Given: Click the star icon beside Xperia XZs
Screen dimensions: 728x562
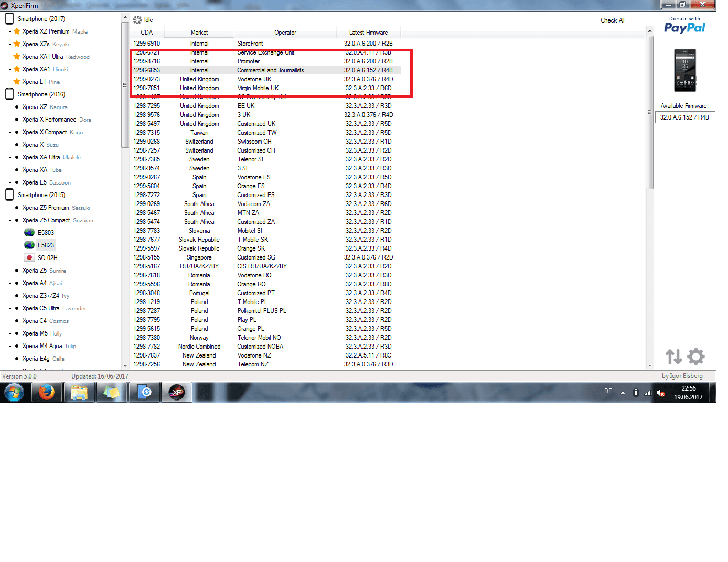Looking at the screenshot, I should [x=17, y=44].
